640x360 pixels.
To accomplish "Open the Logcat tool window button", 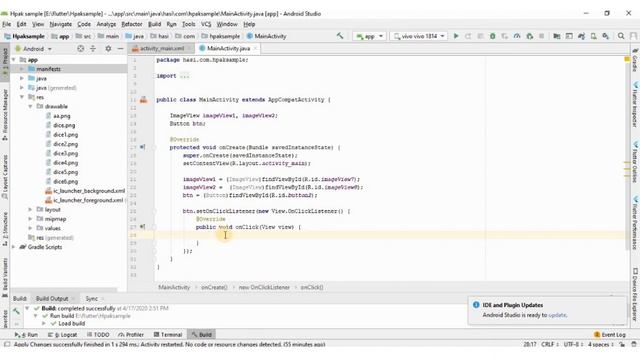I will tap(62, 335).
